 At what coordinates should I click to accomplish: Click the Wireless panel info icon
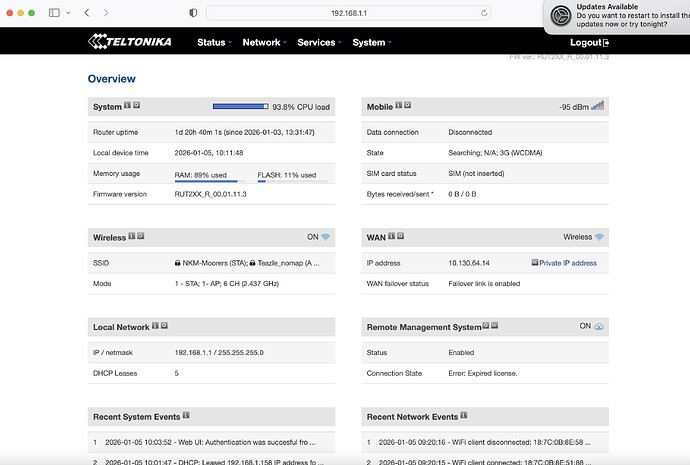(132, 237)
